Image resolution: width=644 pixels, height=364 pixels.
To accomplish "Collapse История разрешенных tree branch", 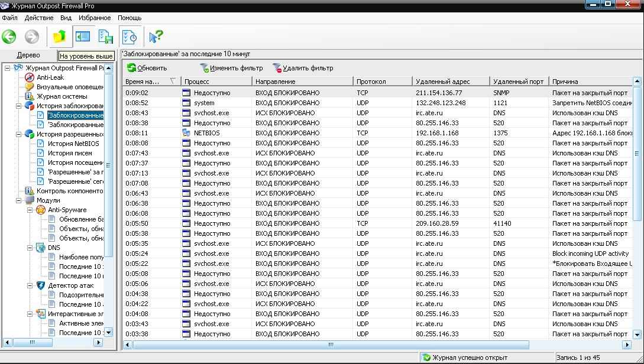I will click(18, 134).
